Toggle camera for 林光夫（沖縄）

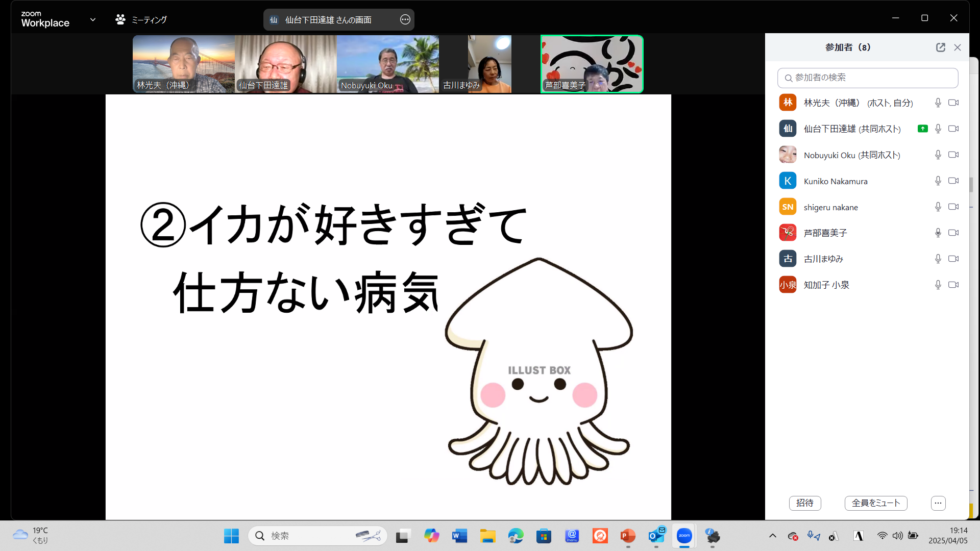pos(953,103)
